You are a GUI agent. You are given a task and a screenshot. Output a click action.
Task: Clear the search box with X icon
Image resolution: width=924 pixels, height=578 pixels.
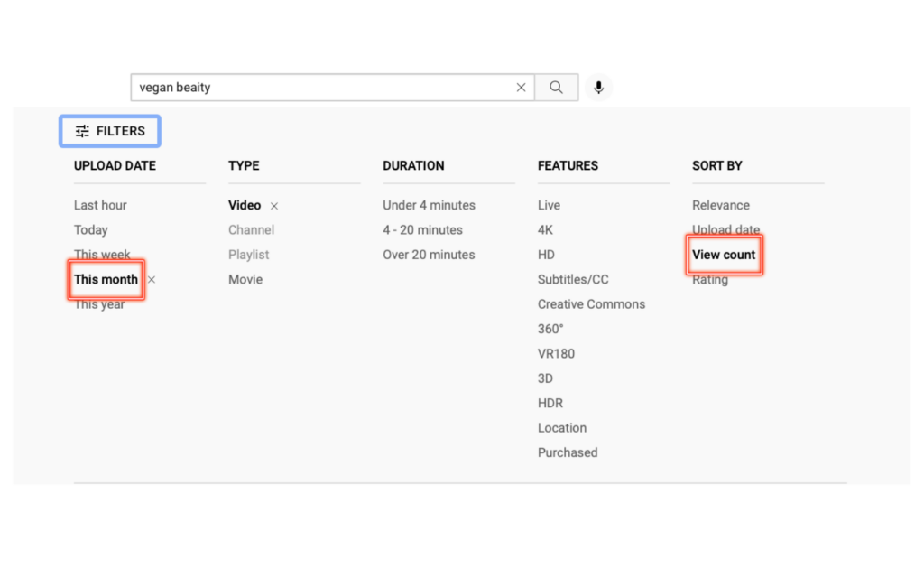tap(521, 88)
